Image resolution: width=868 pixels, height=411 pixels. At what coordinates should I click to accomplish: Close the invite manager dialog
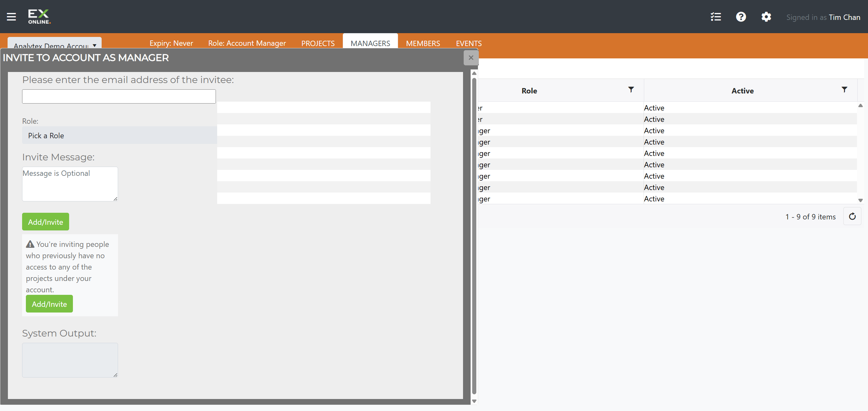(471, 57)
